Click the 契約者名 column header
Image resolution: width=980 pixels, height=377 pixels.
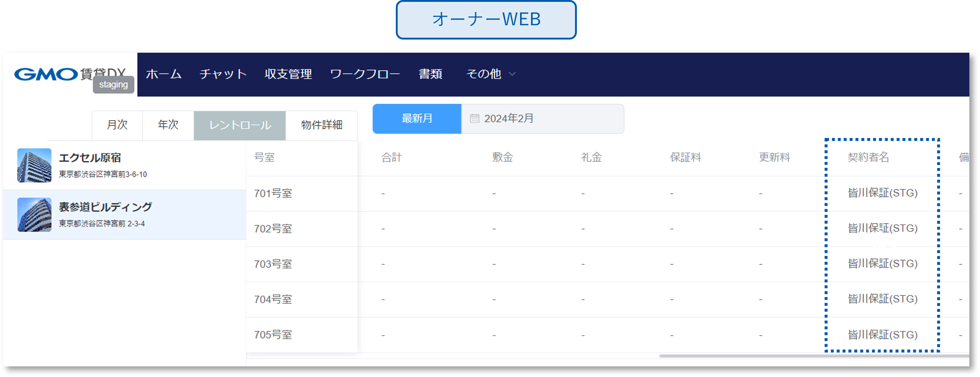click(x=868, y=157)
